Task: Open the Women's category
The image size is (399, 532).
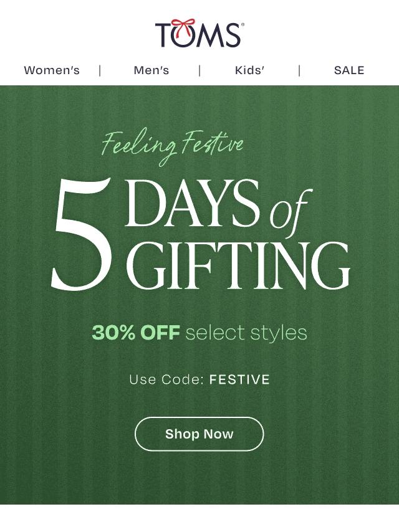Action: 52,70
